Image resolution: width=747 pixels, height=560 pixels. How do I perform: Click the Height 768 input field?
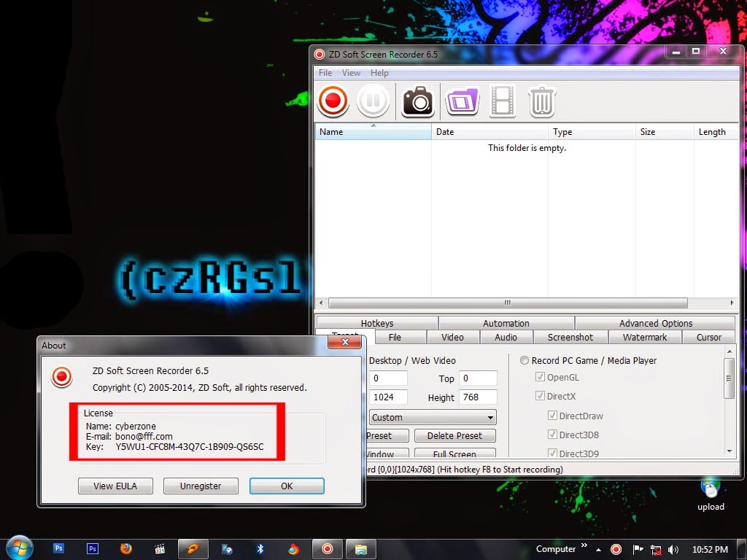pyautogui.click(x=478, y=397)
